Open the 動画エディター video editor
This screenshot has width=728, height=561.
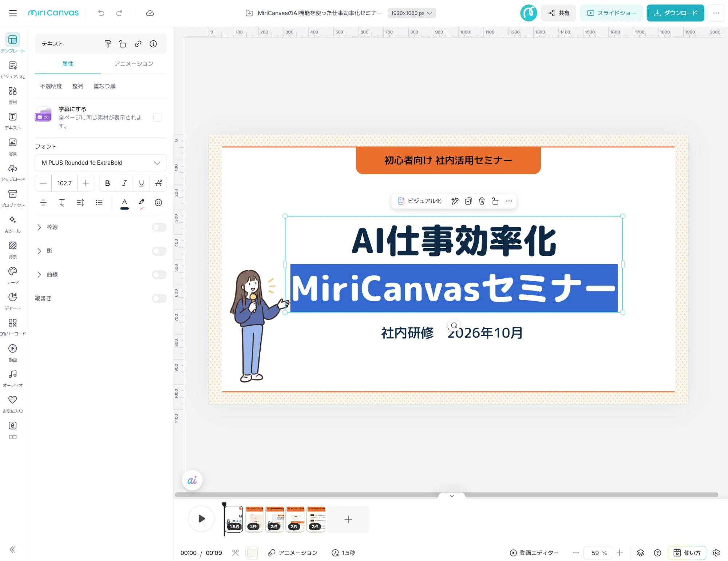click(534, 553)
